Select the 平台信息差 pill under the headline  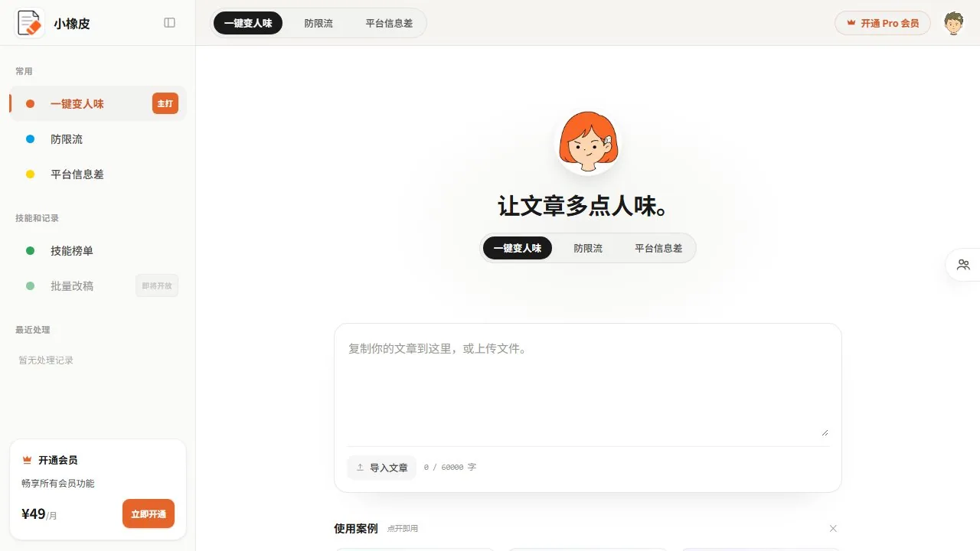point(658,248)
